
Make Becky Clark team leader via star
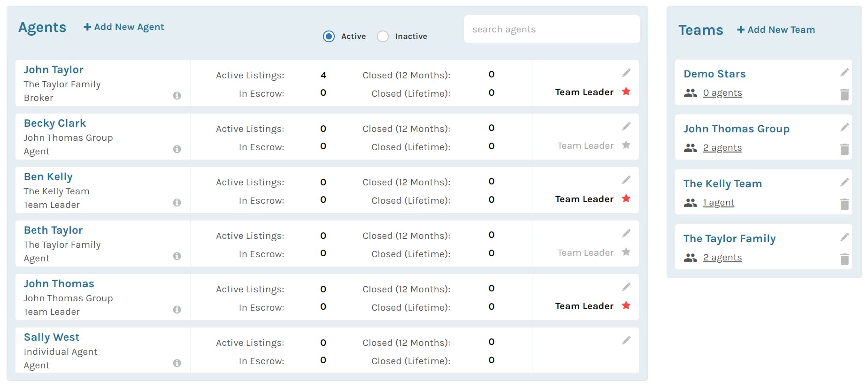coord(626,145)
